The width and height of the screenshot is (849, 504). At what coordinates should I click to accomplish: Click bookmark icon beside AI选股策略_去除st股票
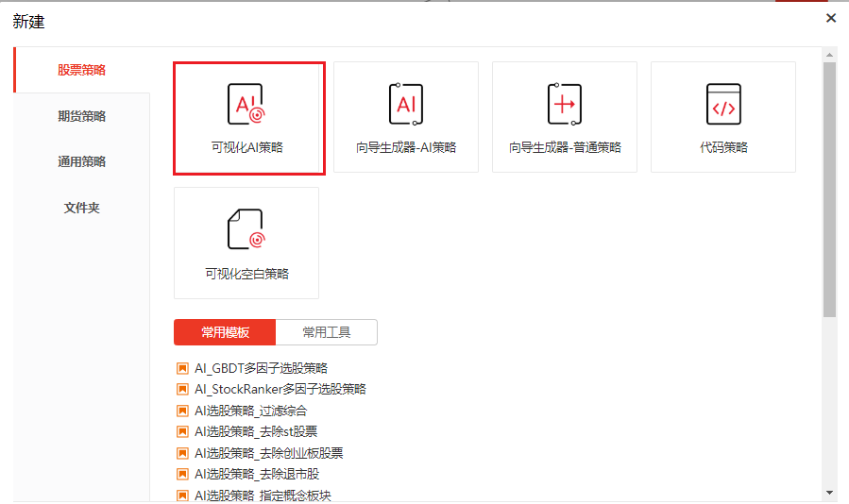point(182,432)
